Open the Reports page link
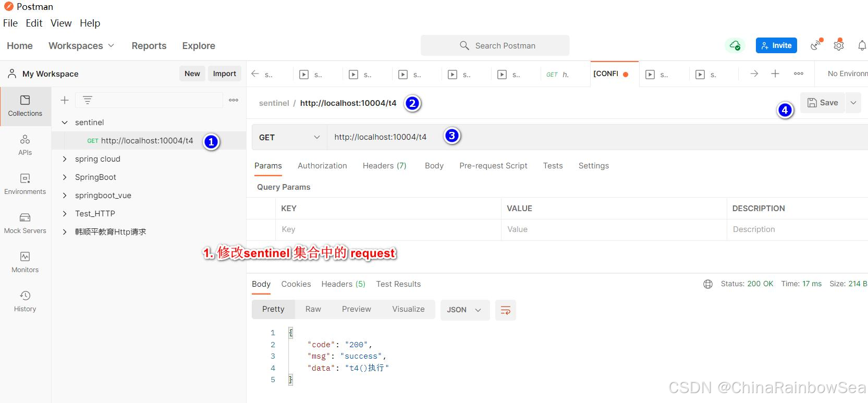Screen dimensions: 868x403 (149, 46)
